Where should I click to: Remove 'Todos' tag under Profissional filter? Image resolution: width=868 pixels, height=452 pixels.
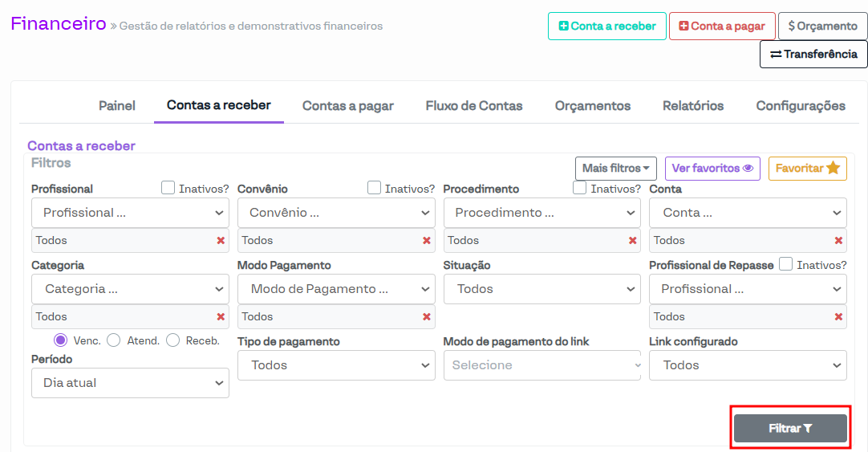pos(221,241)
